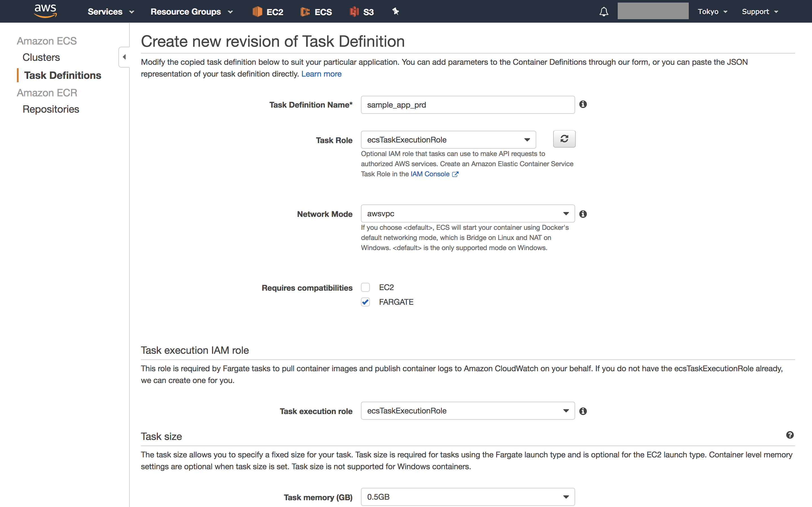Follow the Learn more link
Image resolution: width=812 pixels, height=507 pixels.
pos(321,74)
